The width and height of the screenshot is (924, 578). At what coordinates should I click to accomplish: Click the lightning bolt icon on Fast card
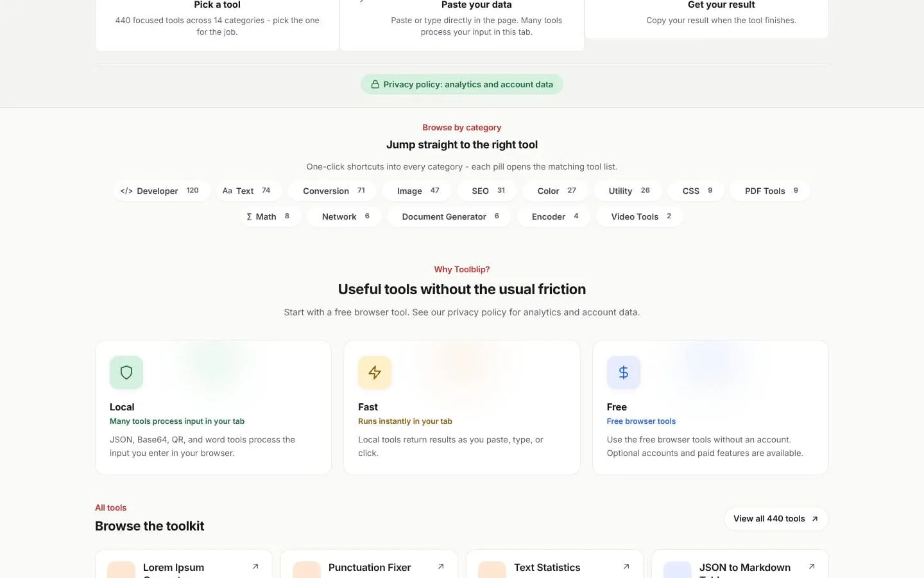pyautogui.click(x=375, y=372)
